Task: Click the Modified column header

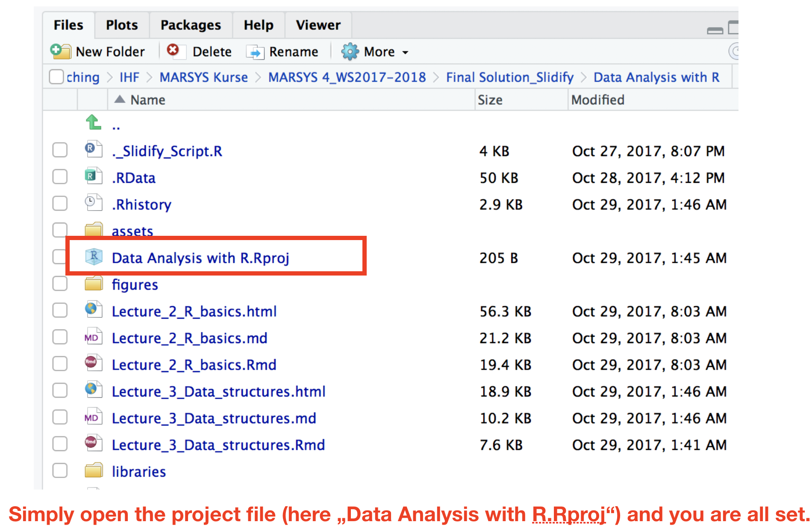Action: click(x=597, y=100)
